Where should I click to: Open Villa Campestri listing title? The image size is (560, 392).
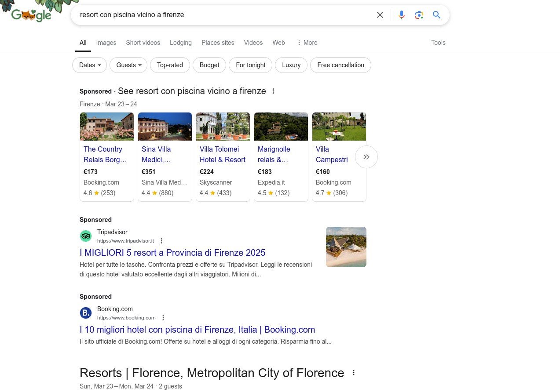pyautogui.click(x=332, y=154)
